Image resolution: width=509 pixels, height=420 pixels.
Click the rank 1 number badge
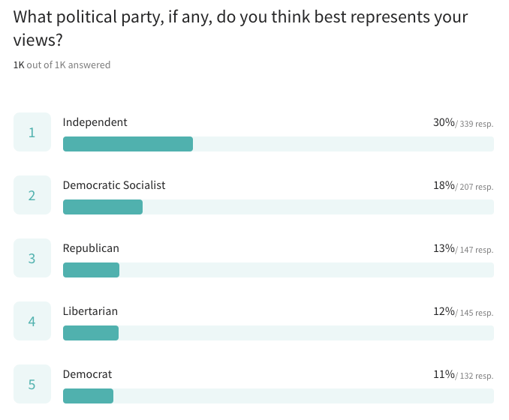pyautogui.click(x=32, y=132)
